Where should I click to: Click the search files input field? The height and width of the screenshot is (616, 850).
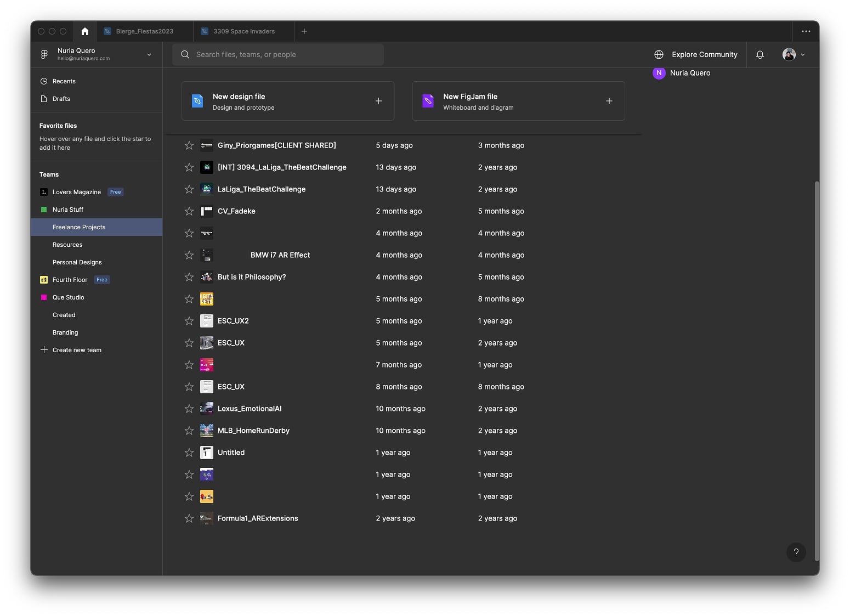click(x=278, y=54)
